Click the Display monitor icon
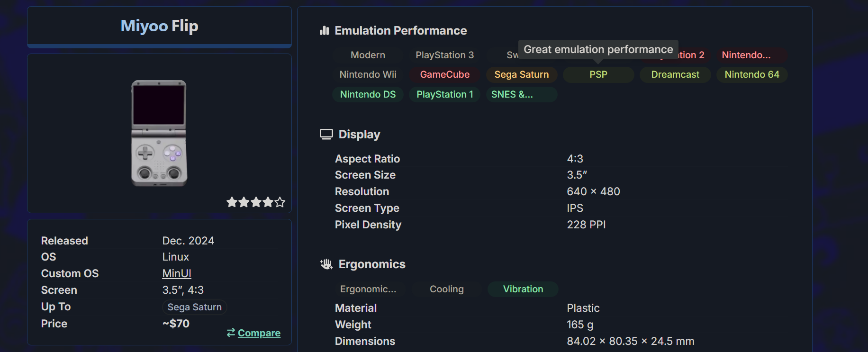This screenshot has height=352, width=868. (x=326, y=135)
